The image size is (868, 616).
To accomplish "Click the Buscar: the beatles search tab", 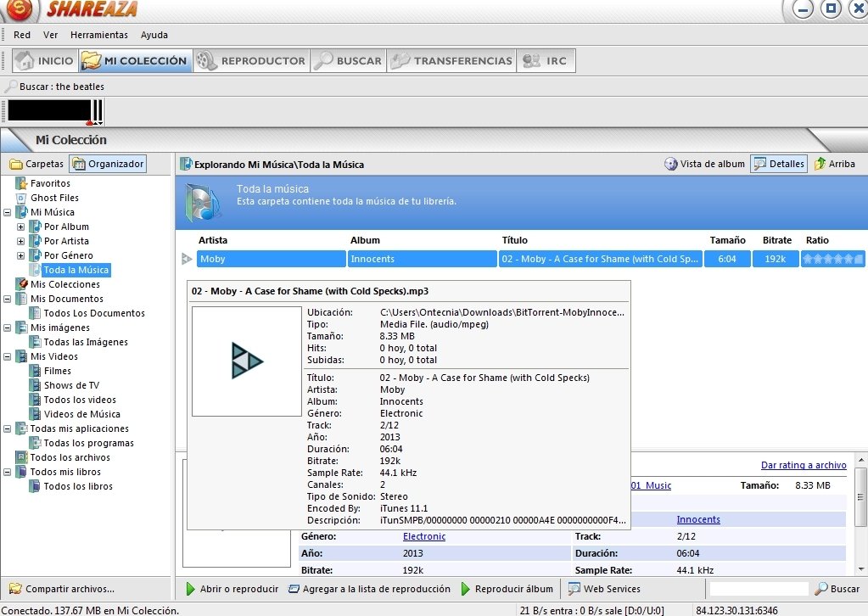I will point(54,87).
